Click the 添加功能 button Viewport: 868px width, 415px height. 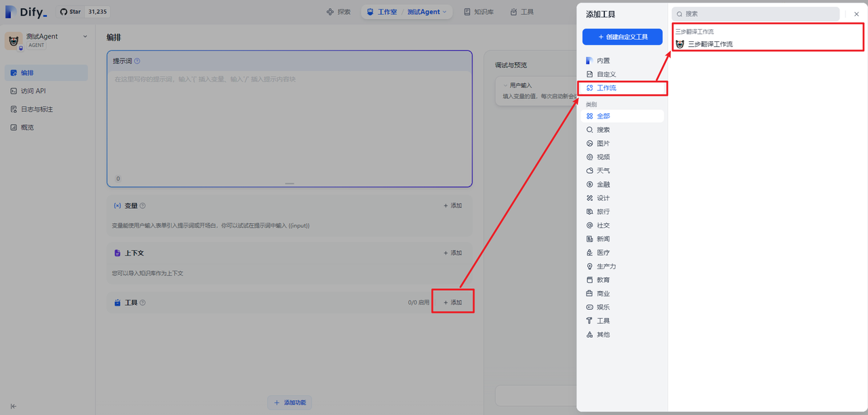(290, 403)
